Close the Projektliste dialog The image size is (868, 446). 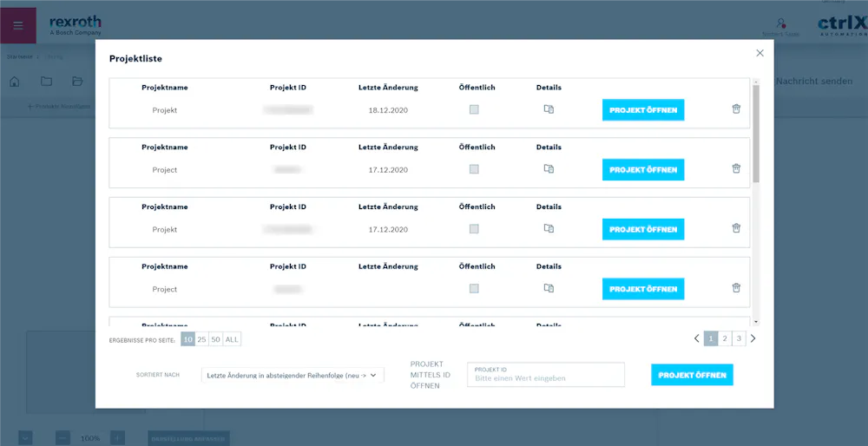pos(760,53)
